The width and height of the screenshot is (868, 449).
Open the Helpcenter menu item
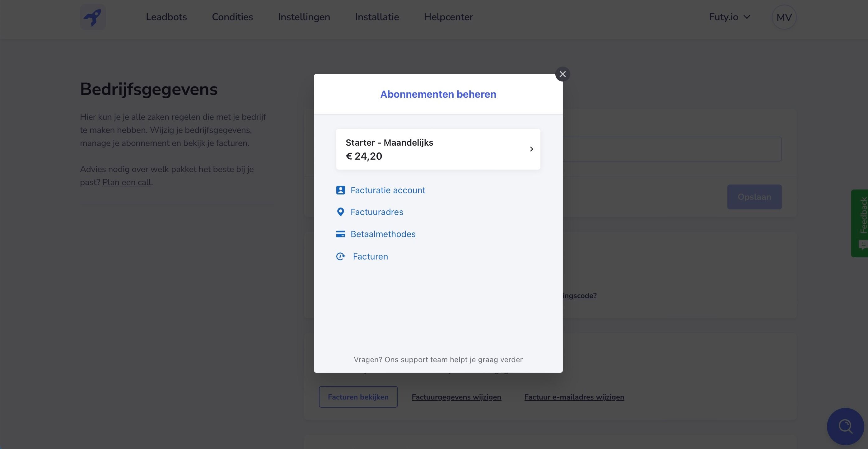448,17
